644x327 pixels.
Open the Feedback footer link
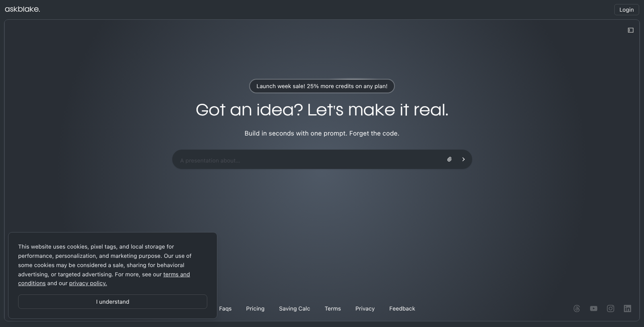(402, 308)
